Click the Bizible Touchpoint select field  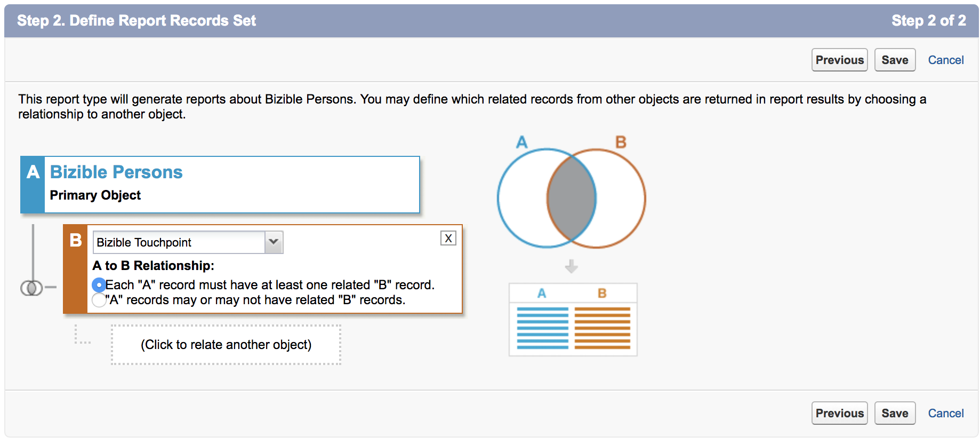(188, 242)
